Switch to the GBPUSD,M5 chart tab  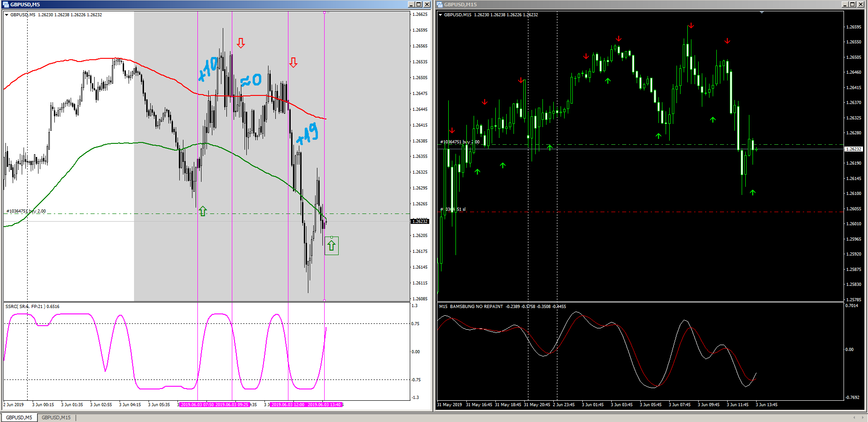point(19,417)
